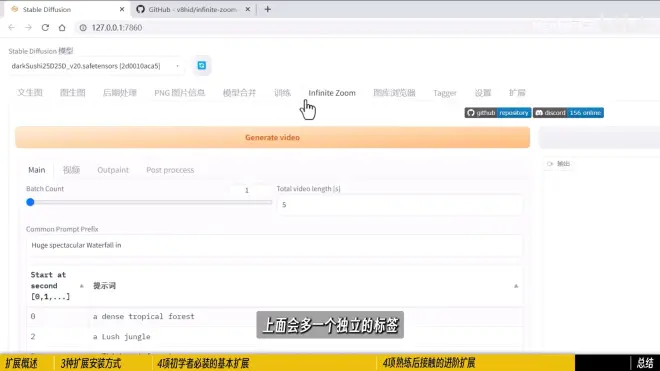Open a new browser tab
Image resolution: width=660 pixels, height=371 pixels.
pos(268,9)
